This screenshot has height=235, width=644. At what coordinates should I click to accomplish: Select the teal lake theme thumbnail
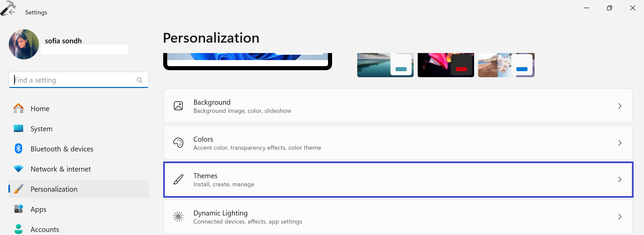pos(385,65)
